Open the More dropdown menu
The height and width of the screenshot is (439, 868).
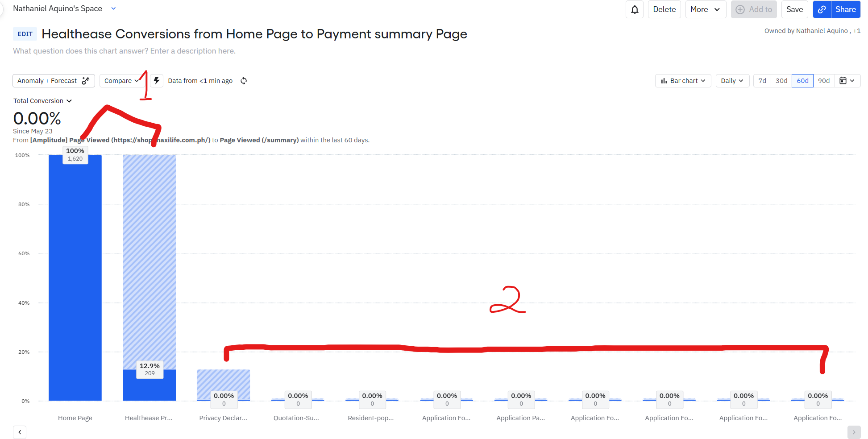[x=706, y=9]
